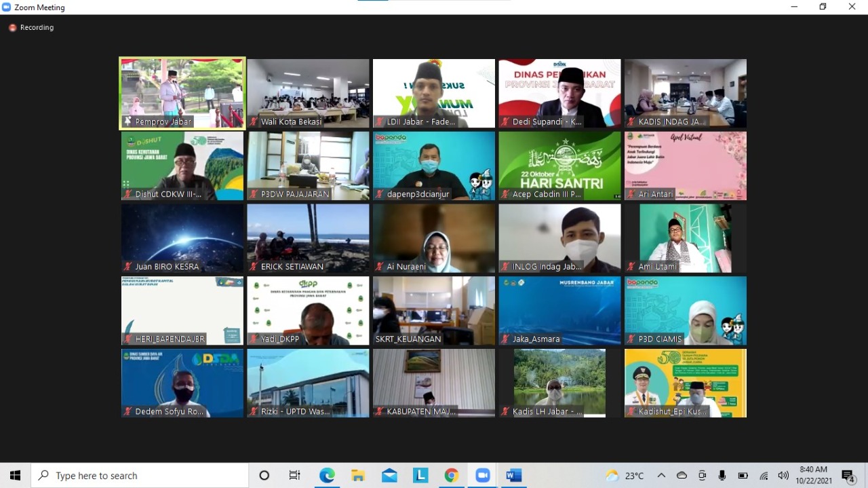Screen dimensions: 868x488
Task: Select Acep Cabdin III Hari Santri tile
Action: click(x=559, y=166)
